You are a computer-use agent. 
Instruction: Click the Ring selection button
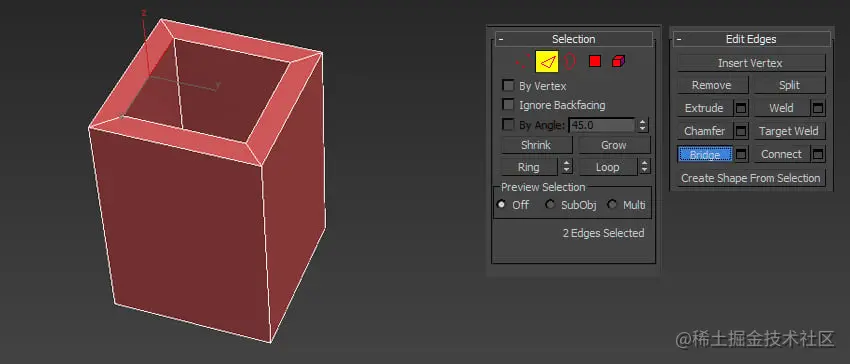coord(529,167)
